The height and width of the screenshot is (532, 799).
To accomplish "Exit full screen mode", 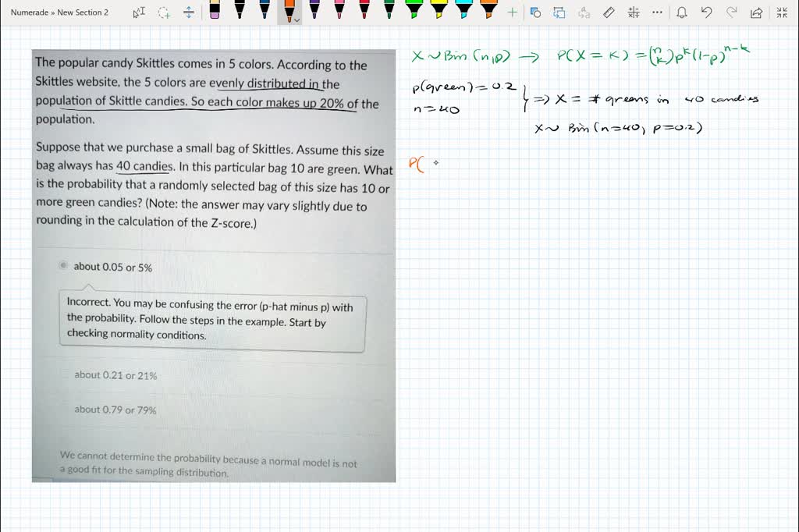I will (782, 12).
